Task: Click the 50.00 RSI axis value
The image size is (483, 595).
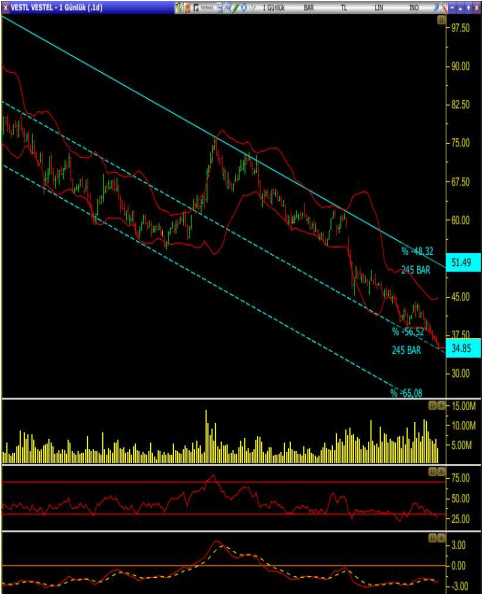Action: pyautogui.click(x=460, y=498)
